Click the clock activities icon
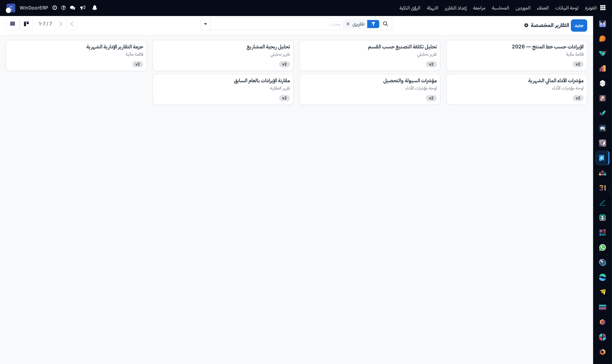The width and height of the screenshot is (612, 364). point(54,8)
